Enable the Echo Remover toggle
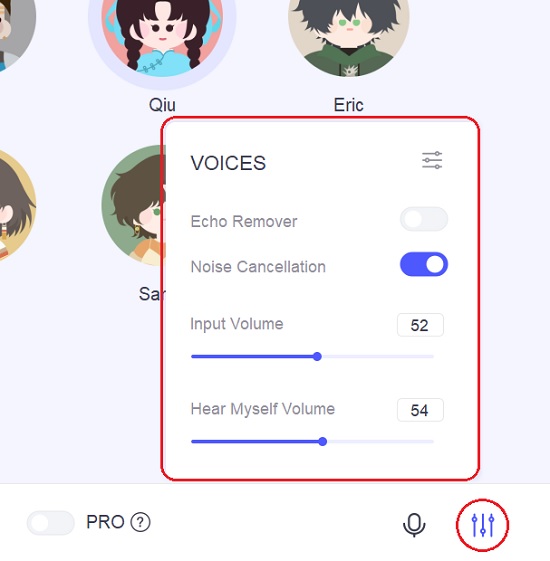This screenshot has width=550, height=561. coord(424,219)
